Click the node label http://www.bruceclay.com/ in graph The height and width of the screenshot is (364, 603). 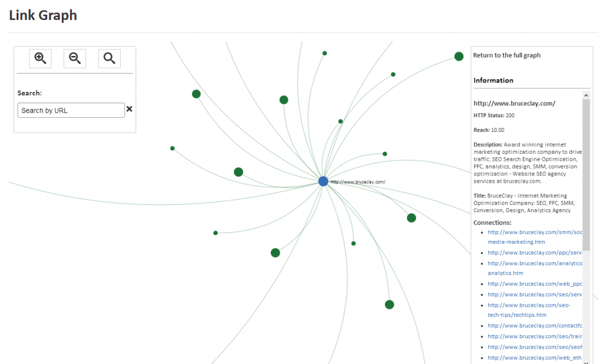(x=358, y=182)
